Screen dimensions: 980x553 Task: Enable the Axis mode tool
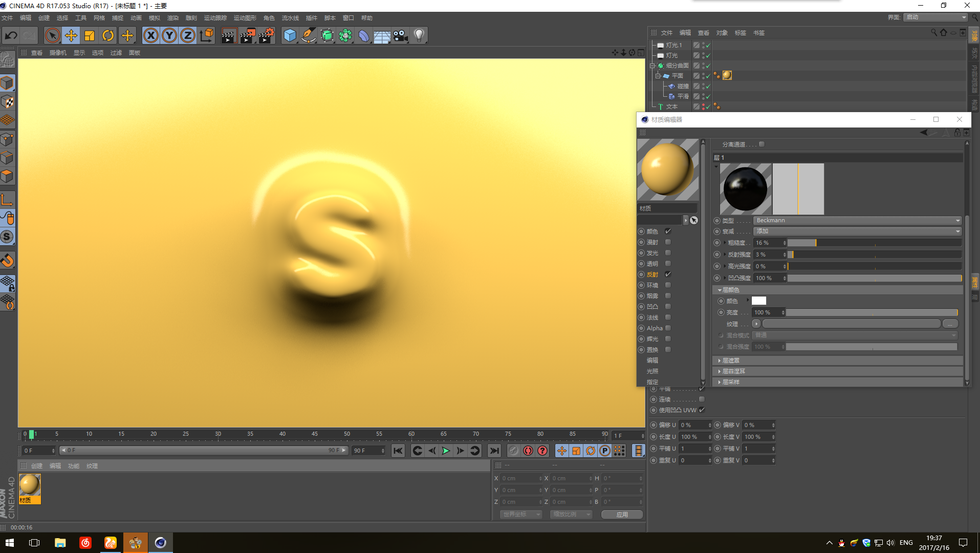click(8, 199)
